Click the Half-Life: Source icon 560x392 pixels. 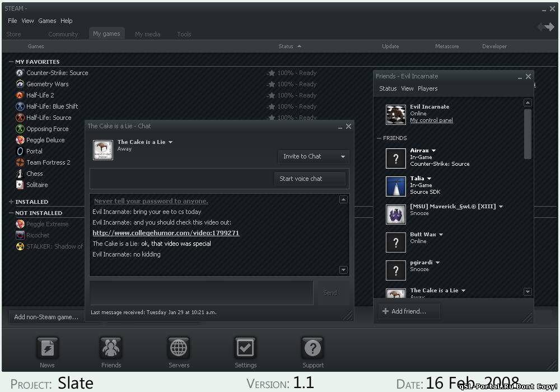click(x=20, y=118)
